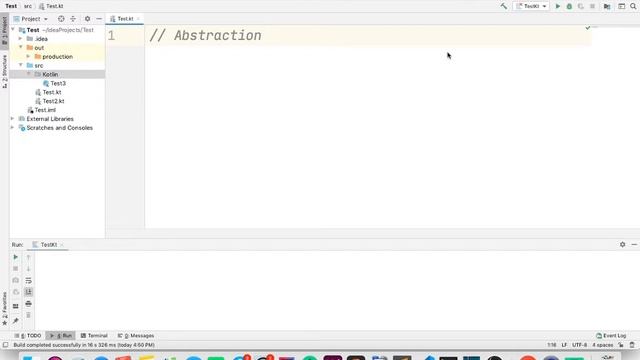Close the Test.kt editor tab
Screen dimensions: 640x360
click(x=138, y=19)
